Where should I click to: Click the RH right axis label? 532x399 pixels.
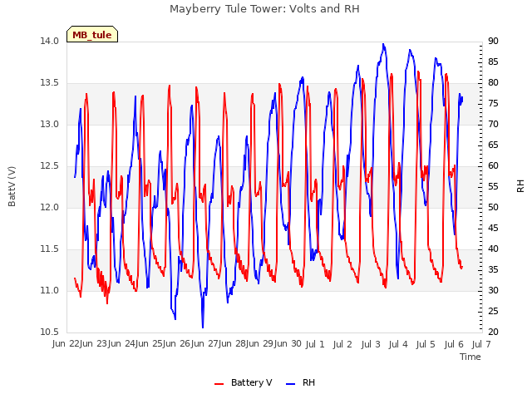click(x=520, y=186)
